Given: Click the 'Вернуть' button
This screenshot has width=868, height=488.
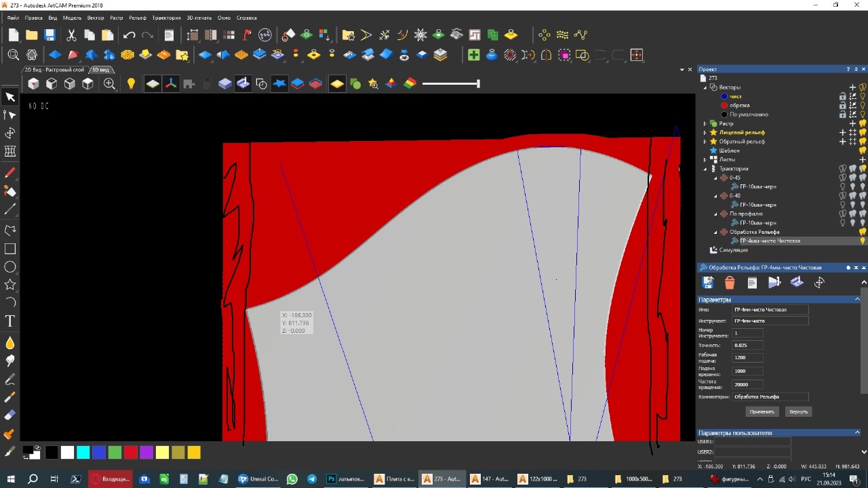Looking at the screenshot, I should (798, 411).
